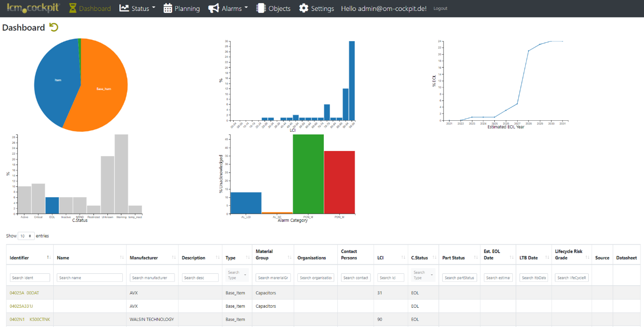The width and height of the screenshot is (644, 327).
Task: Click the Alarms megaphone icon
Action: pos(213,8)
